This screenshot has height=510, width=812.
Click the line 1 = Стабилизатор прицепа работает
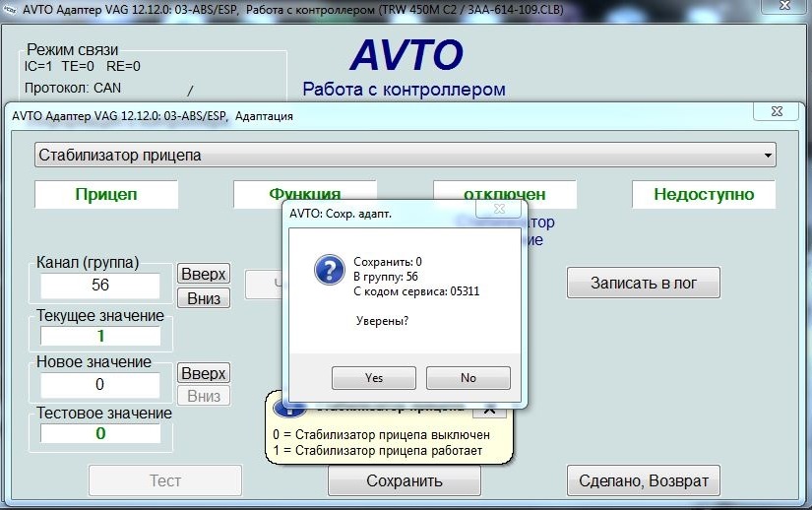coord(378,451)
